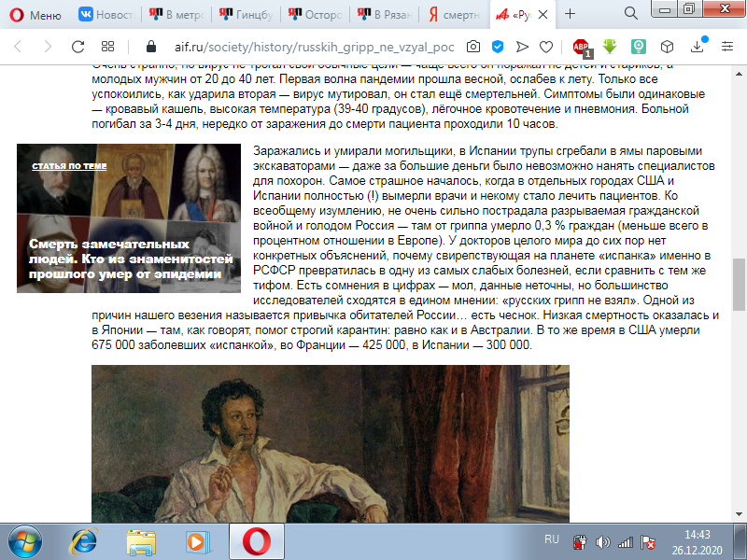The width and height of the screenshot is (747, 560).
Task: Take a snapshot with camera icon
Action: tap(473, 46)
